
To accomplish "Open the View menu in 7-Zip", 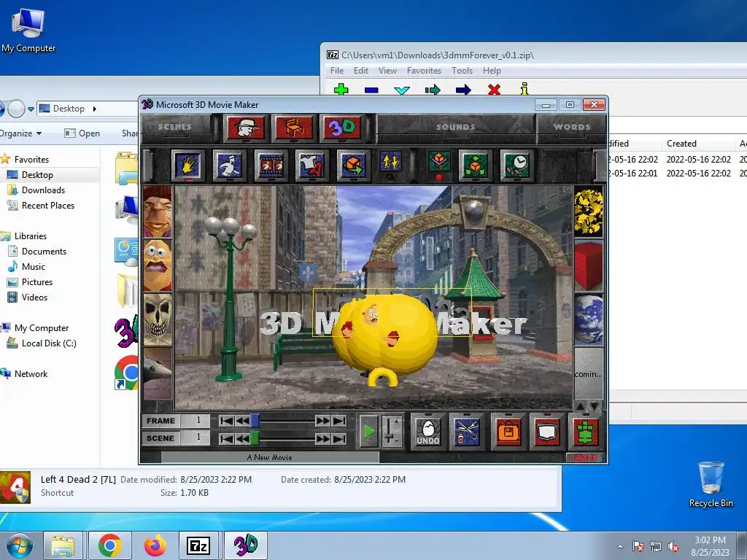I will coord(387,71).
